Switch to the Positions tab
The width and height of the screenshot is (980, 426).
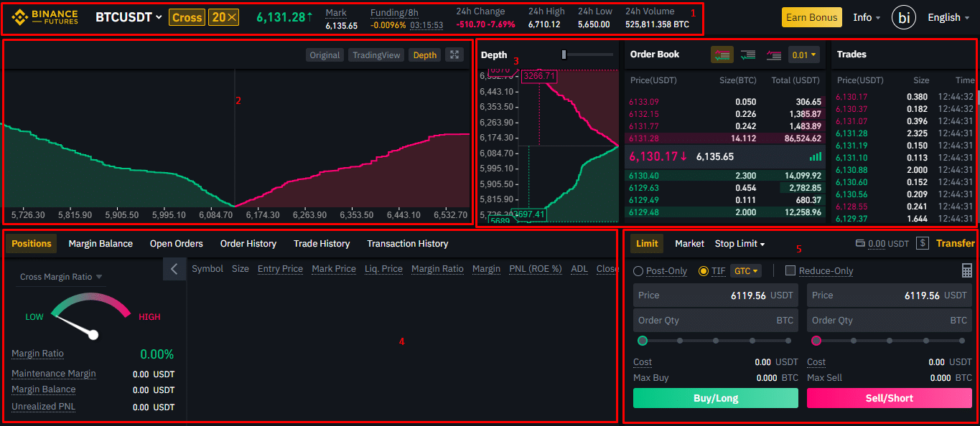[32, 244]
